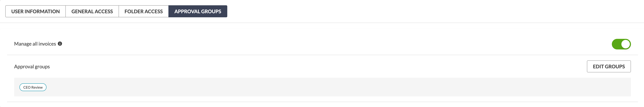Turn off the green invoices switch
Screen dimensions: 644x107
click(x=621, y=44)
